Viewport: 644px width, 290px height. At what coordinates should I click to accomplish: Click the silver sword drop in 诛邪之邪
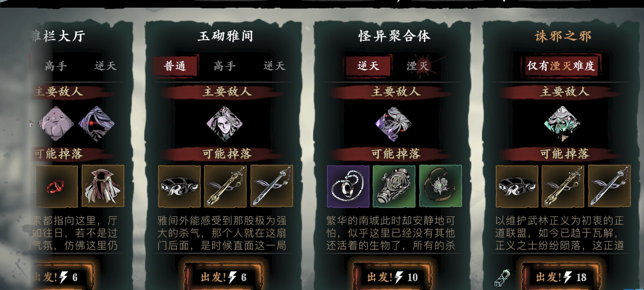[609, 186]
